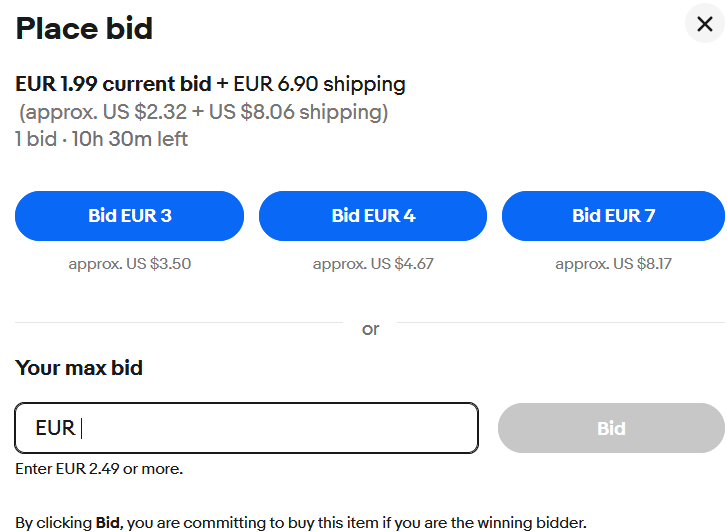Click the Enter EUR 2.49 or more hint
The image size is (727, 532).
(x=99, y=468)
